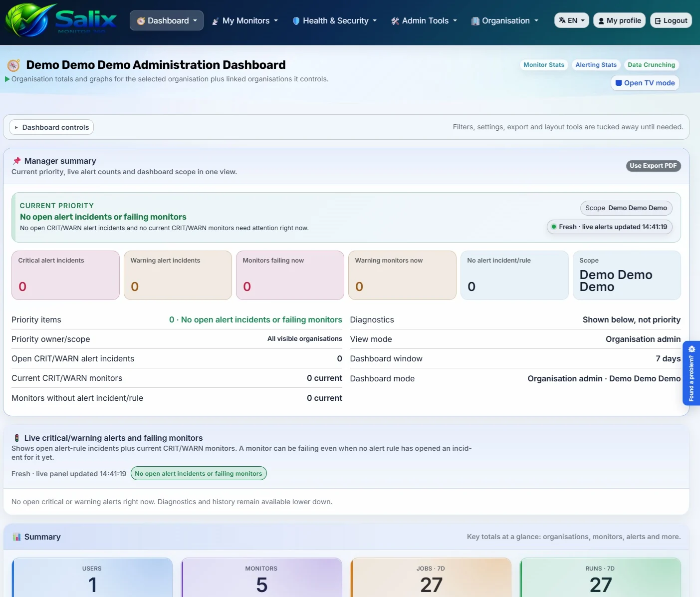Viewport: 700px width, 597px height.
Task: Open the Admin Tools menu
Action: pyautogui.click(x=424, y=20)
